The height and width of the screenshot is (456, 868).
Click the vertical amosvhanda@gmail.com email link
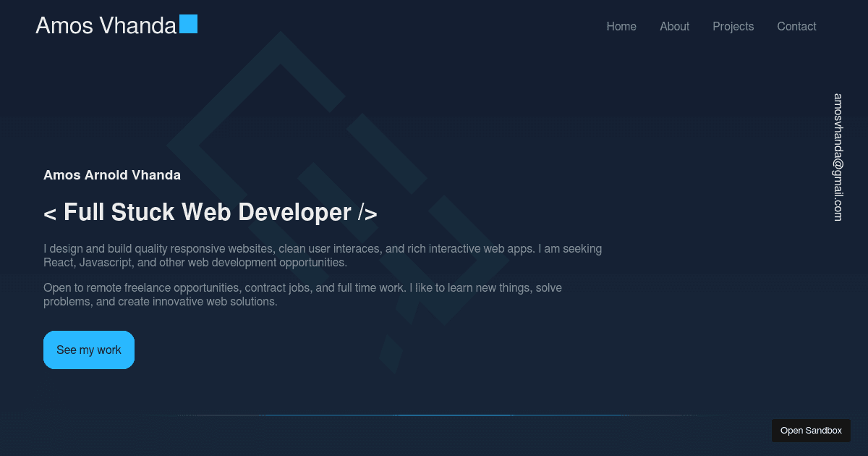click(x=838, y=157)
